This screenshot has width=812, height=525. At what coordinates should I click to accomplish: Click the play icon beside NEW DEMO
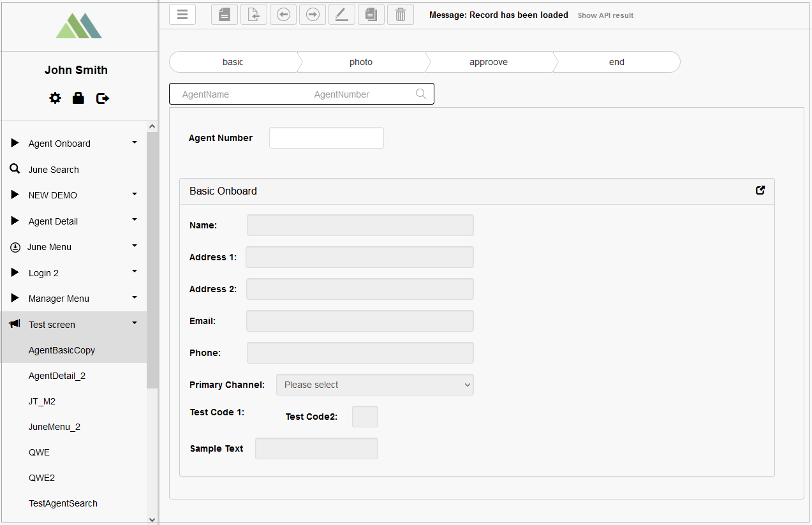pos(15,195)
